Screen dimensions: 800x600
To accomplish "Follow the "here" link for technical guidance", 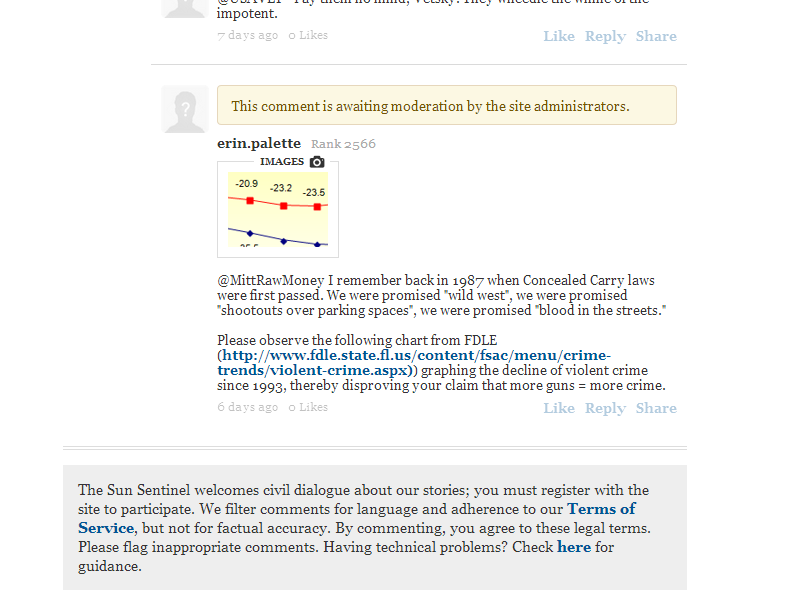I will coord(574,547).
